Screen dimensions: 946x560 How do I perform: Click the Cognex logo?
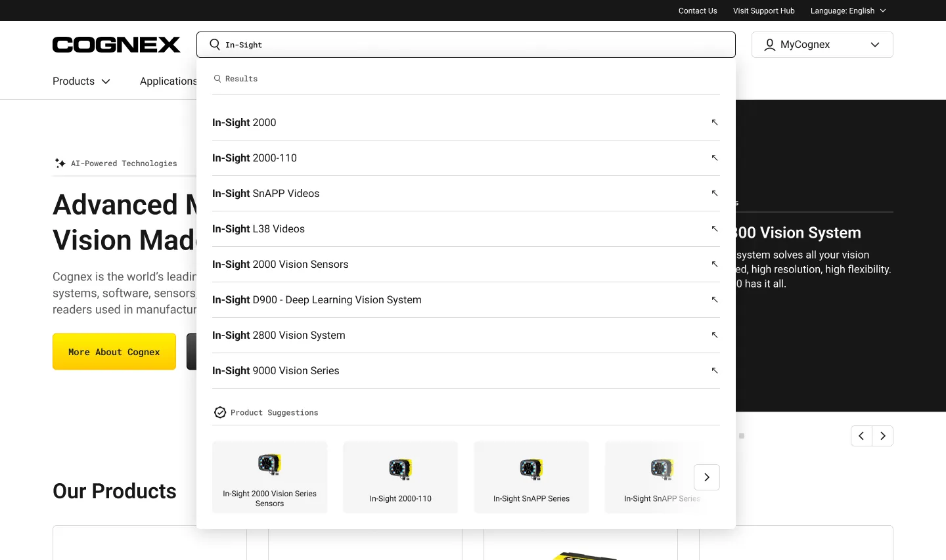116,45
